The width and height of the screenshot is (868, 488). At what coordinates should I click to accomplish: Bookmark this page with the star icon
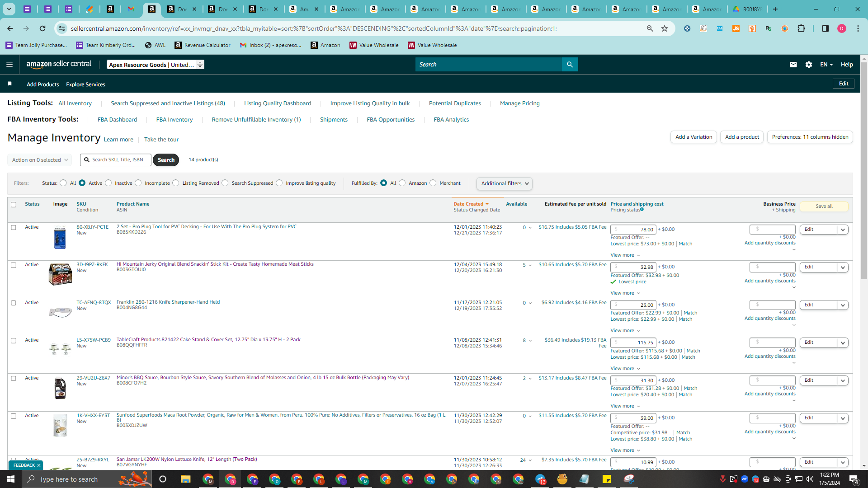[665, 28]
